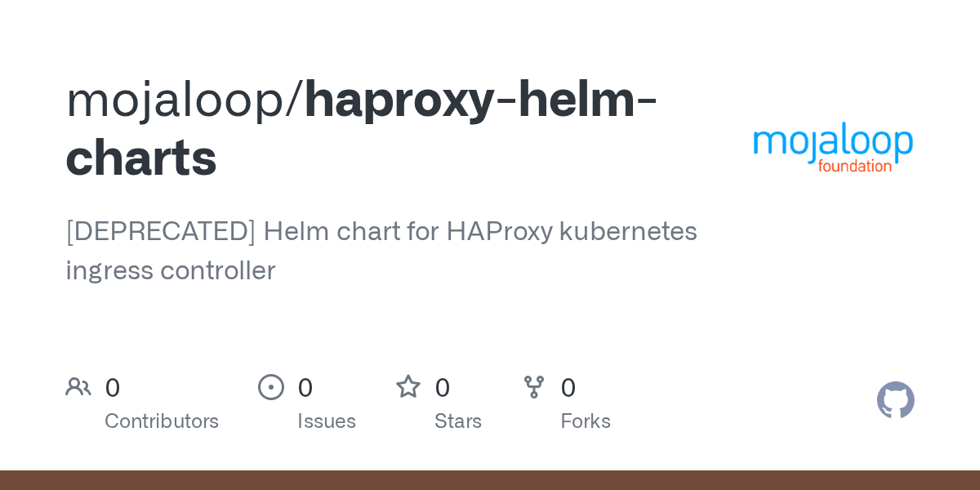The width and height of the screenshot is (980, 490).
Task: Click the 'Contributors' label
Action: [x=162, y=421]
